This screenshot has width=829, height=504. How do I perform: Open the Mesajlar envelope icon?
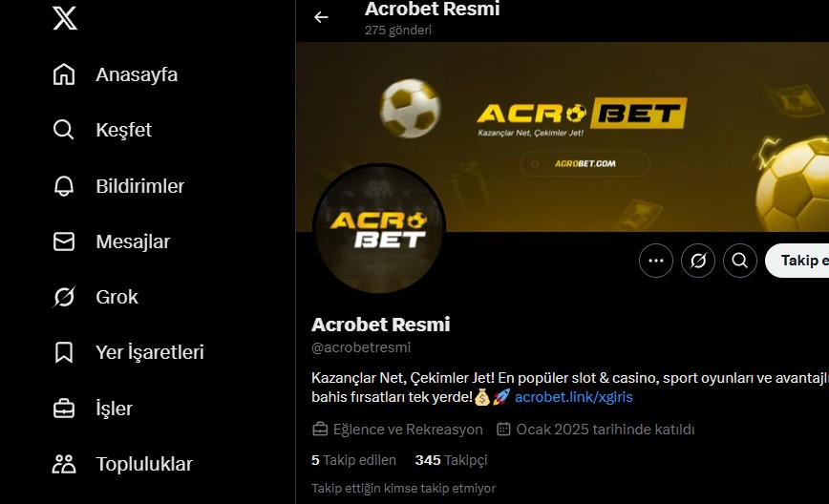[64, 241]
